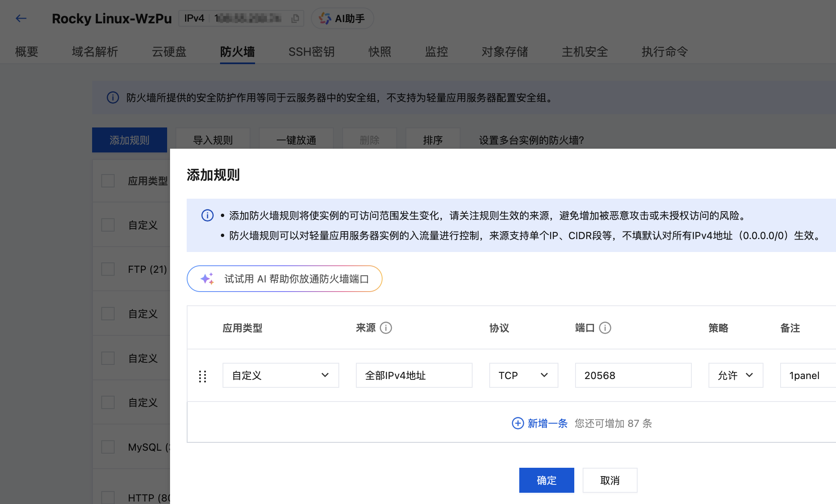Click the info icon next to 来源
The image size is (836, 504).
pos(386,328)
